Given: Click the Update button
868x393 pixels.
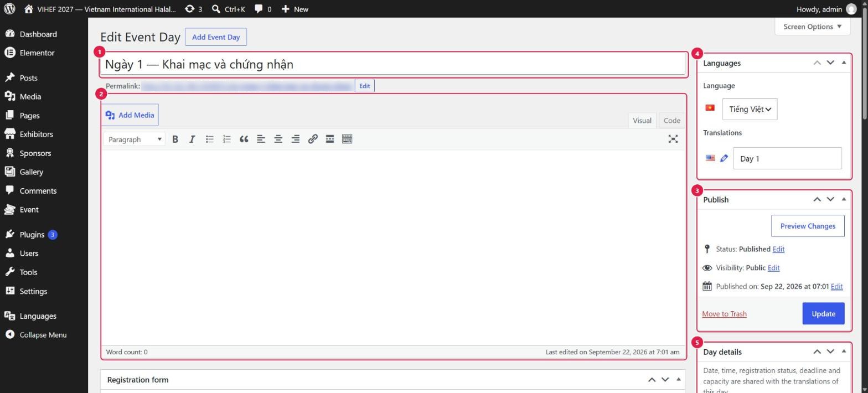Looking at the screenshot, I should tap(823, 314).
